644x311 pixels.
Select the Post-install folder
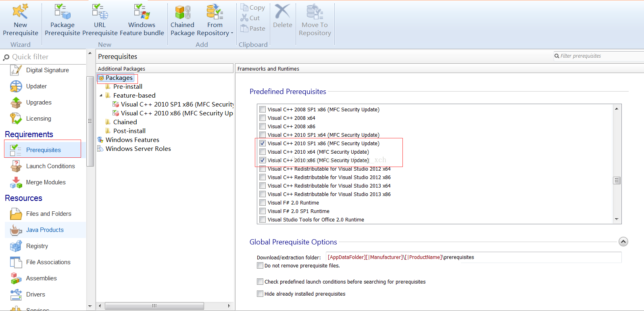129,131
